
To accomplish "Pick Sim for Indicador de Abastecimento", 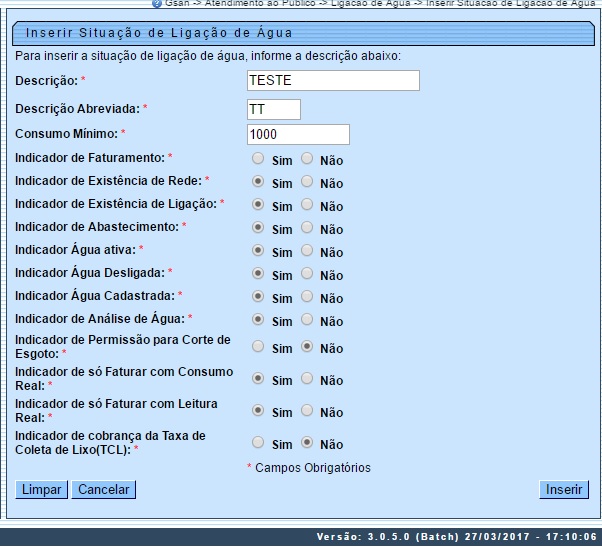I will [258, 228].
